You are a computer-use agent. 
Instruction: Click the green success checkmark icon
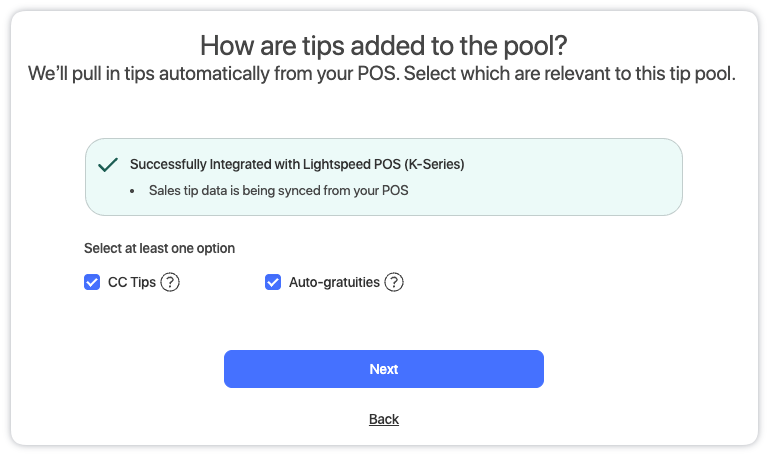coord(109,164)
